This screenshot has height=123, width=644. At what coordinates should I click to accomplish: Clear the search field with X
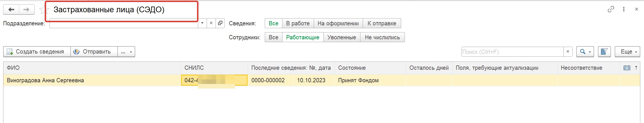pos(568,52)
